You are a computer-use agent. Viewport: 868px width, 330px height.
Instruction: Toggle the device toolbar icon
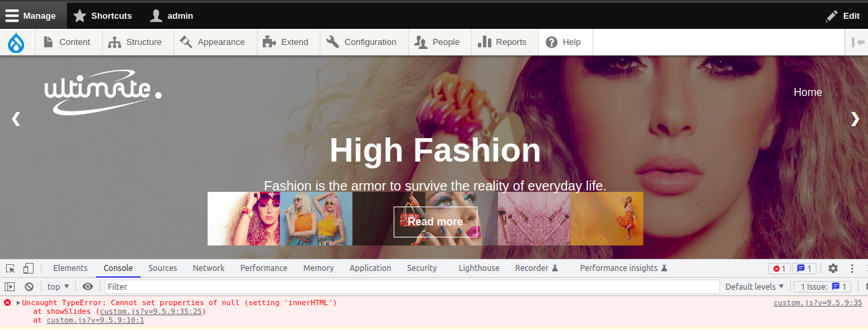click(28, 268)
